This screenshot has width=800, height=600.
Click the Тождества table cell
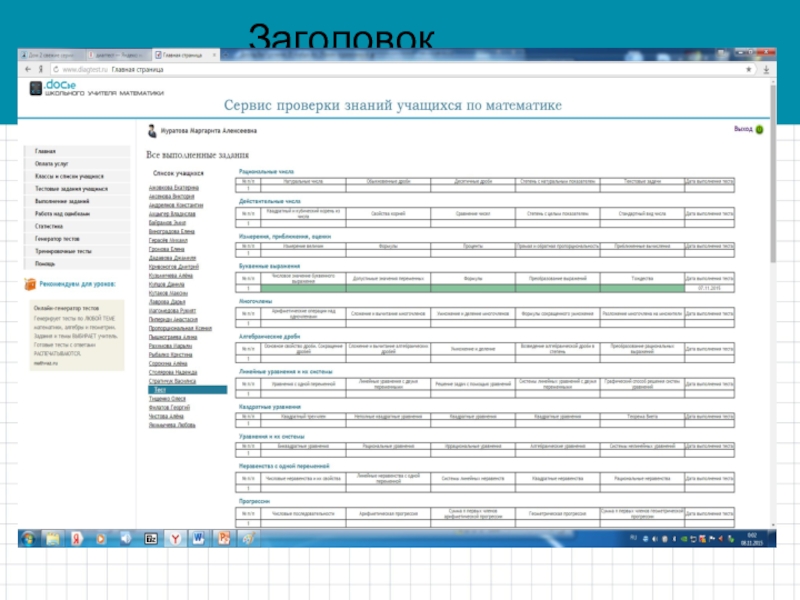point(642,279)
